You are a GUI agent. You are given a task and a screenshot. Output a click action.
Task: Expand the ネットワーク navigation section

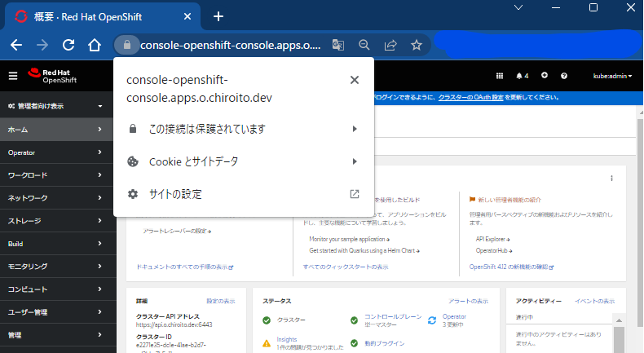(x=56, y=198)
